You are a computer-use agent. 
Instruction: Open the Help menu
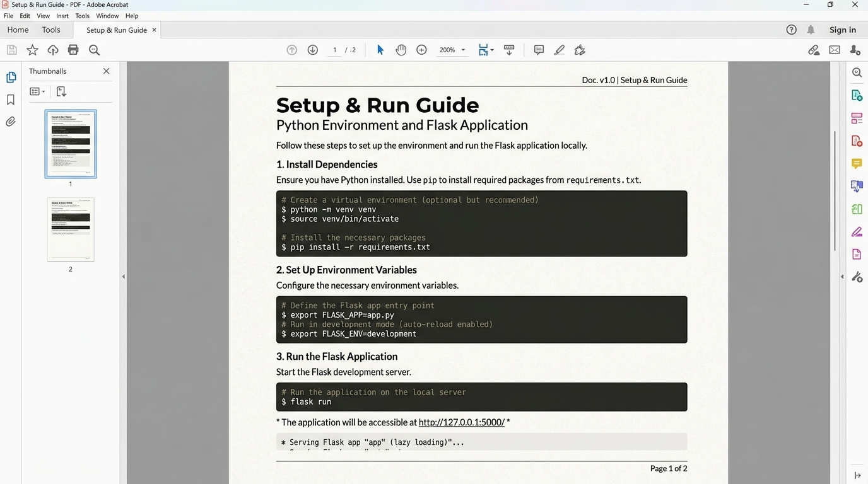tap(132, 16)
